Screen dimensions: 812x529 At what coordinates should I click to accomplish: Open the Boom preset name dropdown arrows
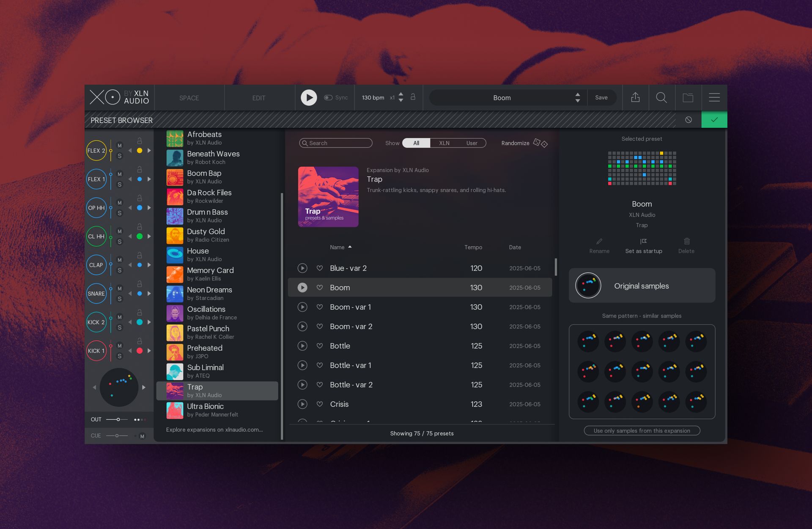577,98
